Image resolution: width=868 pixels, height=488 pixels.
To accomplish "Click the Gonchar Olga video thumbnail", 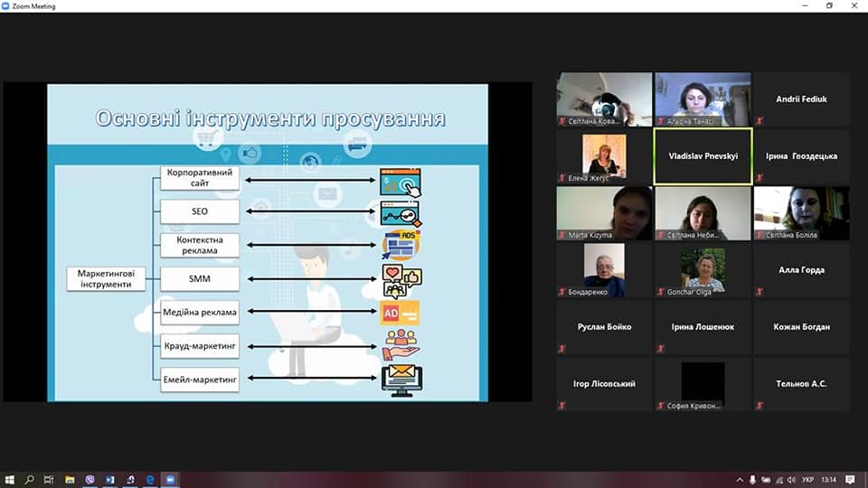I will tap(703, 270).
